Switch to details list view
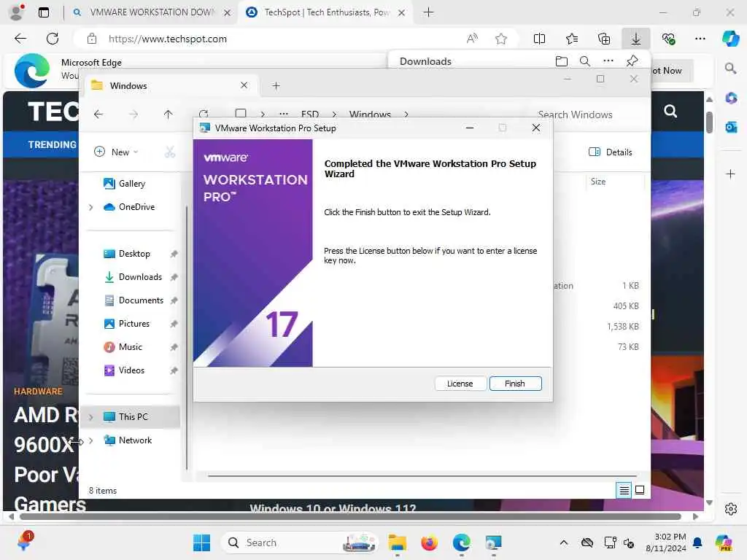Screen dimensions: 747x560 click(x=624, y=490)
